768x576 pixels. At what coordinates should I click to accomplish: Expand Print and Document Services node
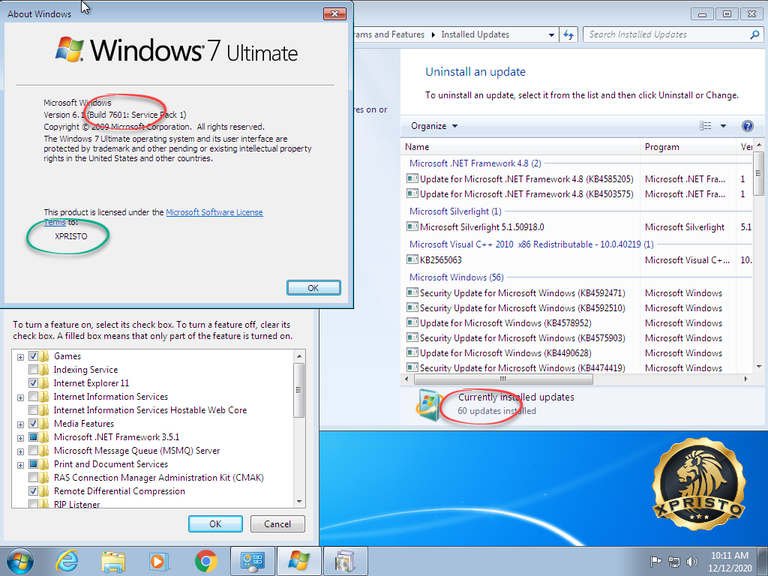coord(21,465)
